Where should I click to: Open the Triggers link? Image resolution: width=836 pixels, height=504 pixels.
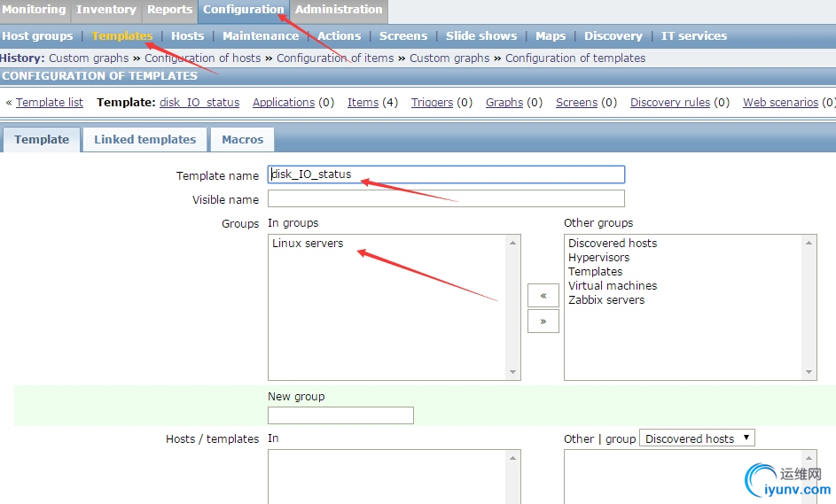point(432,102)
